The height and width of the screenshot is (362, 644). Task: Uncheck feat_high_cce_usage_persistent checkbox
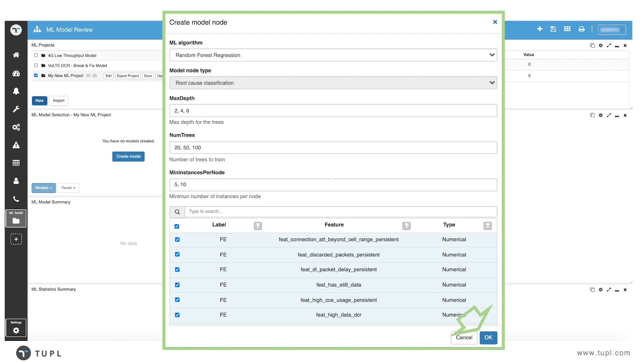click(x=177, y=300)
